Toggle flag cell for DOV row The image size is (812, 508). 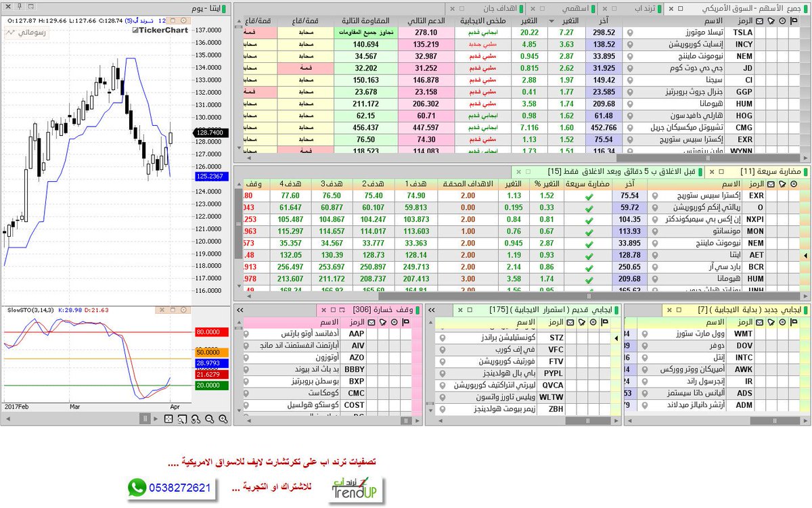pyautogui.click(x=795, y=346)
